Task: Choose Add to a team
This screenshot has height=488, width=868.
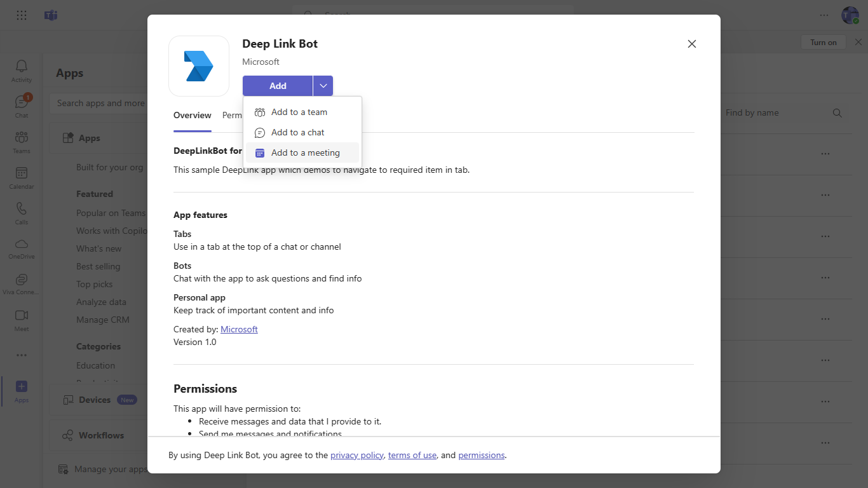Action: (302, 112)
